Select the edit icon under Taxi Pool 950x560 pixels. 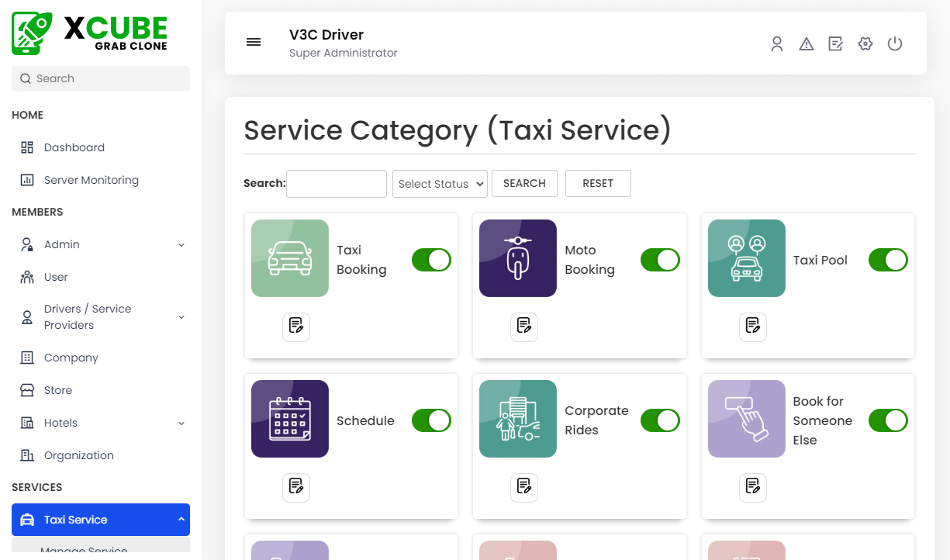[x=752, y=327]
